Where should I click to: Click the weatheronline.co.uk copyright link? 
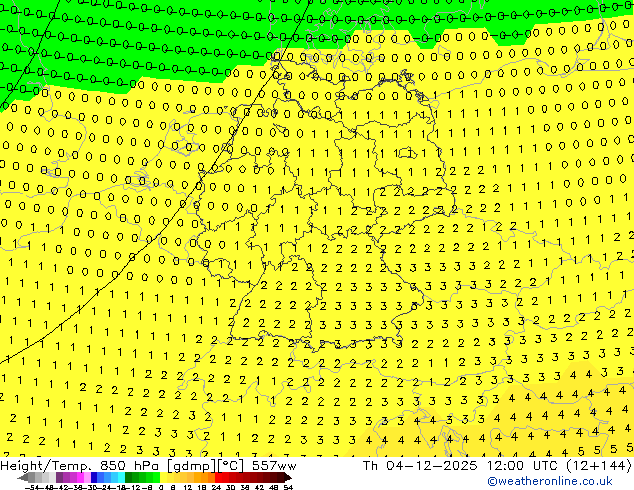[550, 481]
